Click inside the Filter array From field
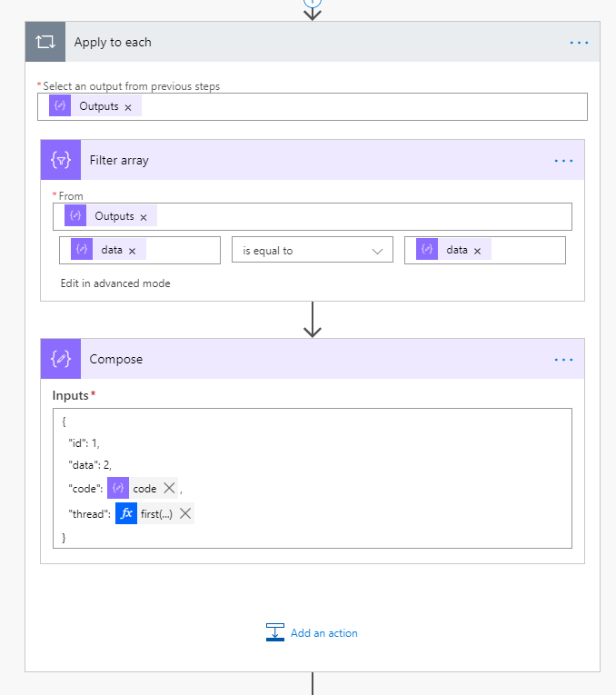This screenshot has width=616, height=695. click(313, 217)
